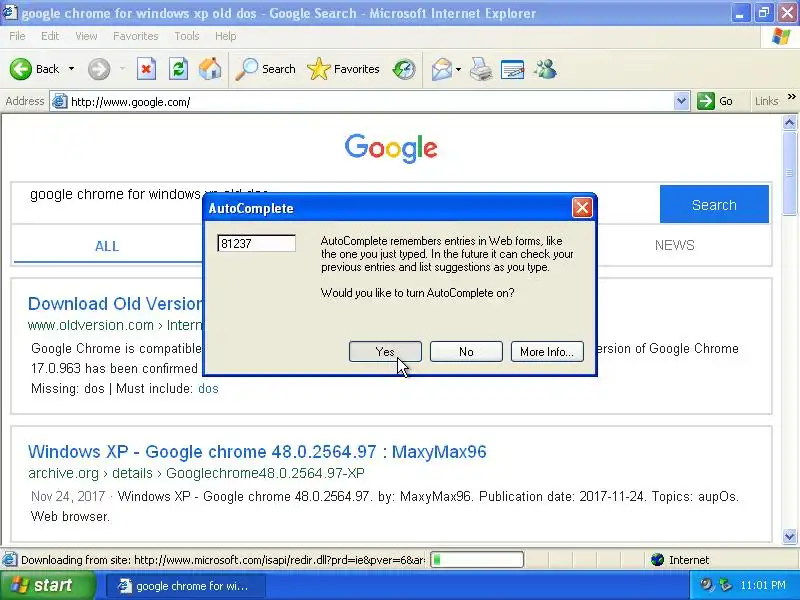Click the scrollbar down arrow
Image resolution: width=800 pixels, height=600 pixels.
coord(789,536)
